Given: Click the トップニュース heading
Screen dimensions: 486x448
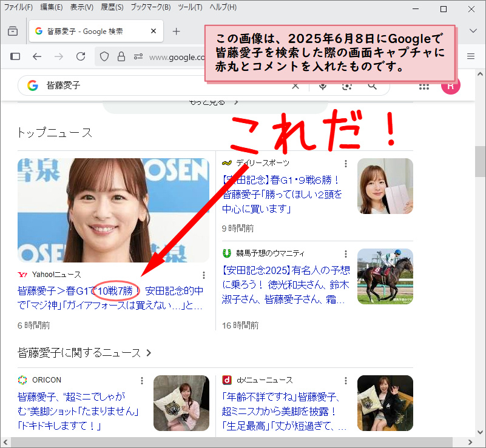Looking at the screenshot, I should (x=55, y=133).
